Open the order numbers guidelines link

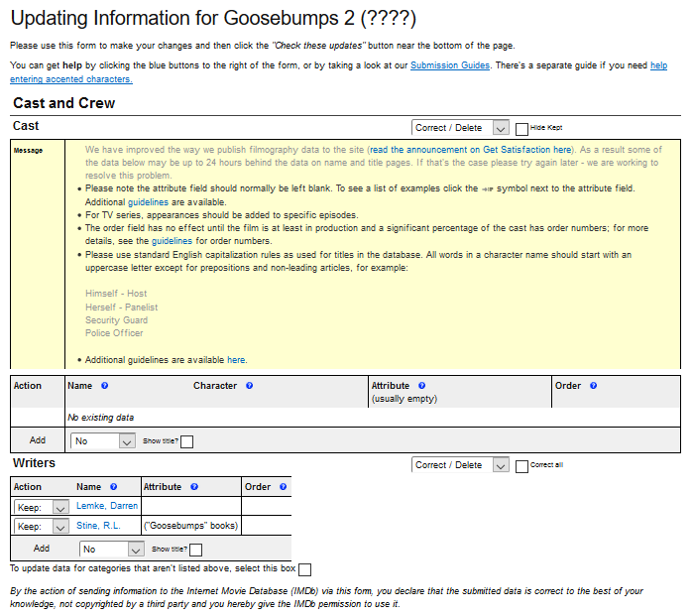[x=172, y=241]
